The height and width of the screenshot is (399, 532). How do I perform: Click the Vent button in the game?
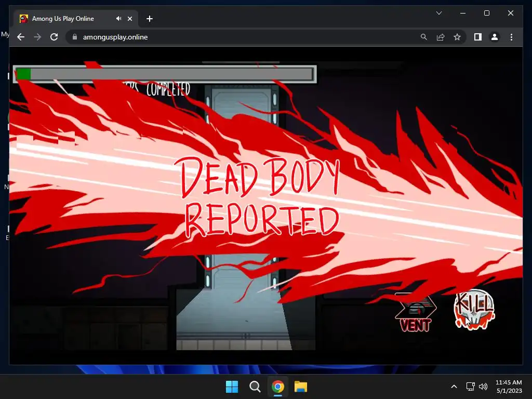[416, 313]
